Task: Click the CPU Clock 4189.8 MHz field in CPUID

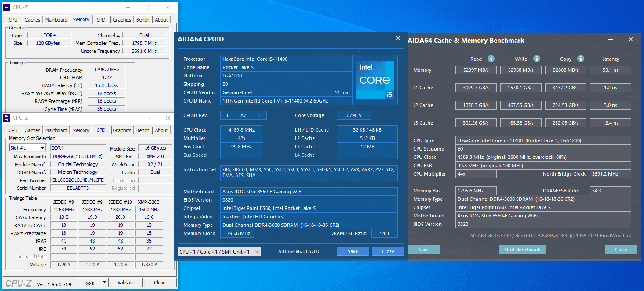Action: [242, 130]
